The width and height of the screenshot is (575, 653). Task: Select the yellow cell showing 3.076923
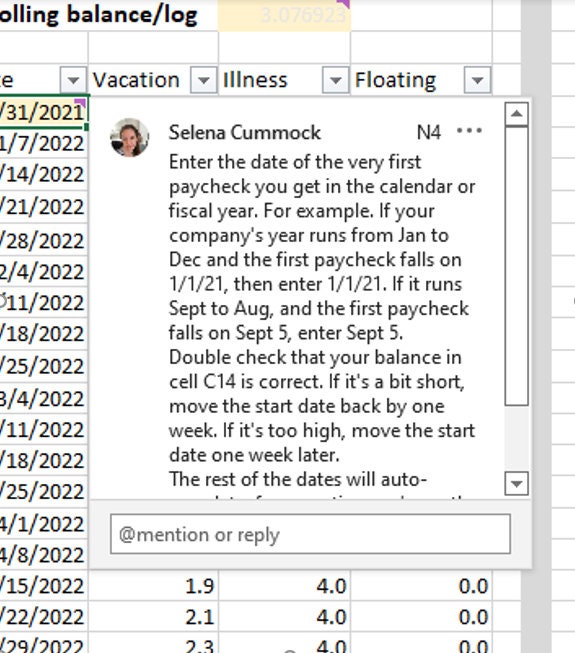[284, 15]
